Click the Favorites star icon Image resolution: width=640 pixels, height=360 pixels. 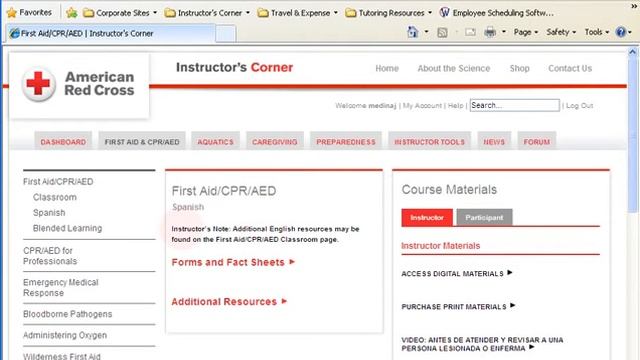pos(12,13)
